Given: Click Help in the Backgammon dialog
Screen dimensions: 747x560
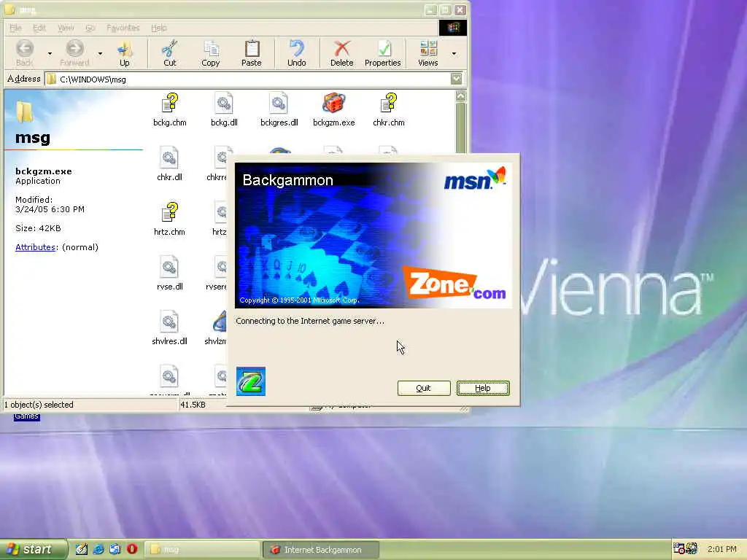Looking at the screenshot, I should 483,388.
